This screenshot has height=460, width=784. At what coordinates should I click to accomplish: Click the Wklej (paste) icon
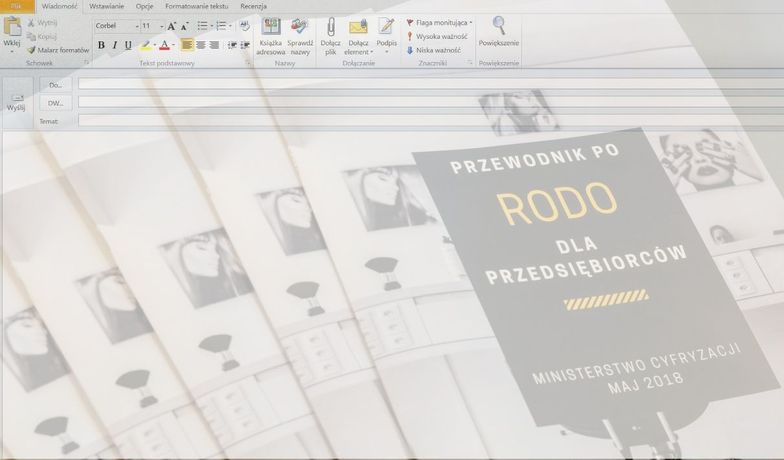point(12,26)
